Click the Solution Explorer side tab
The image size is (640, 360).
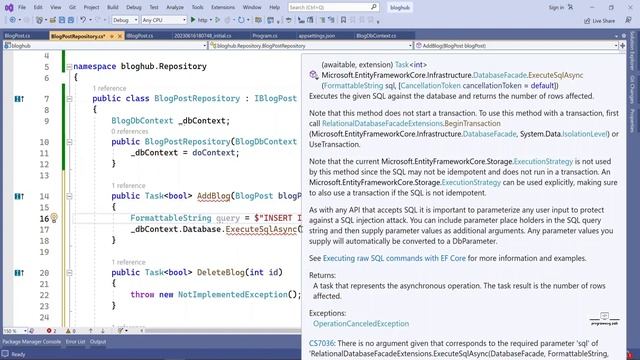pos(632,51)
